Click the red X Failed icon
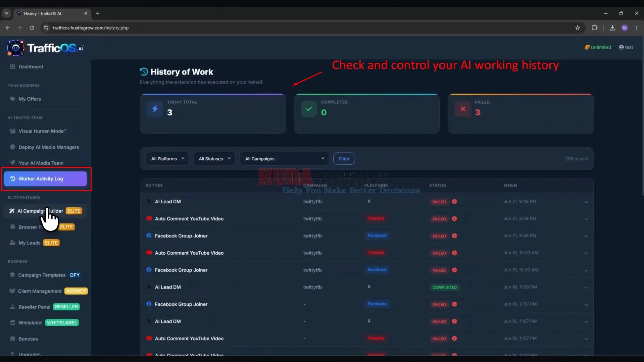Viewport: 644px width, 362px height. pyautogui.click(x=463, y=109)
